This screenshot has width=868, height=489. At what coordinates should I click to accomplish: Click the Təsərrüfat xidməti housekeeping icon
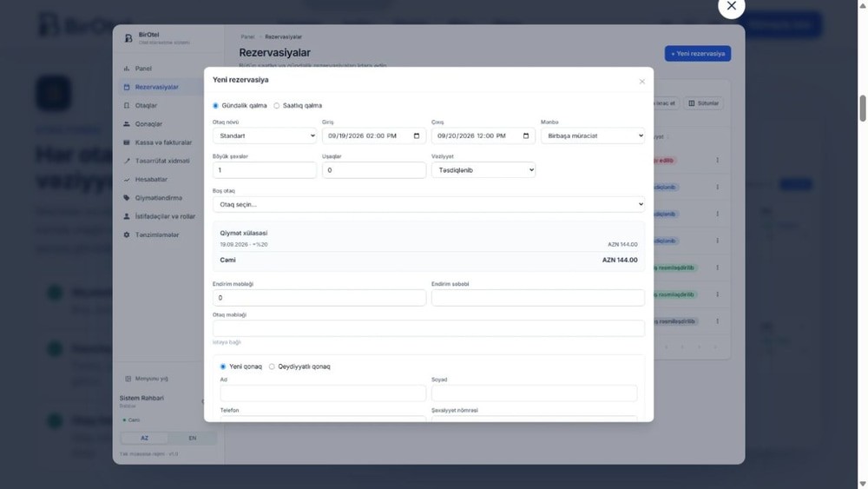[x=126, y=161]
